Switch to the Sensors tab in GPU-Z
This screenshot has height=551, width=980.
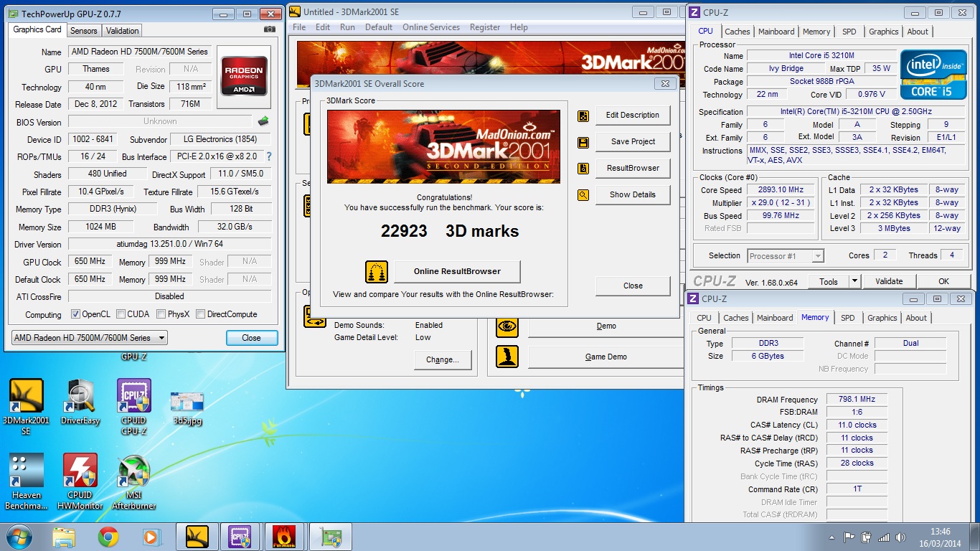83,31
